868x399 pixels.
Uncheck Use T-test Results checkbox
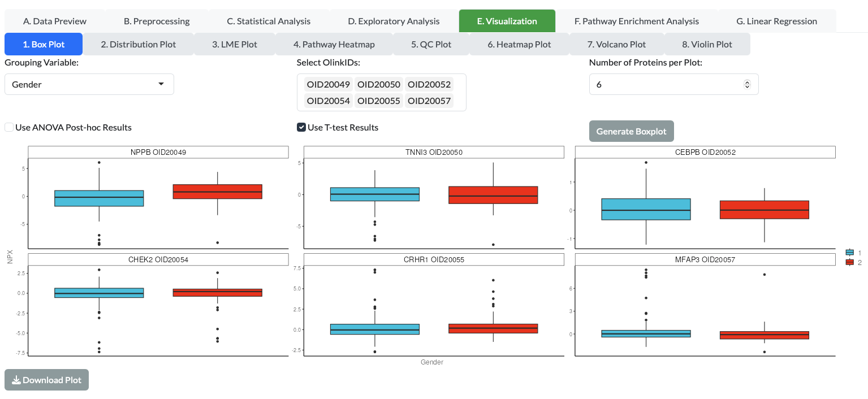click(x=301, y=127)
